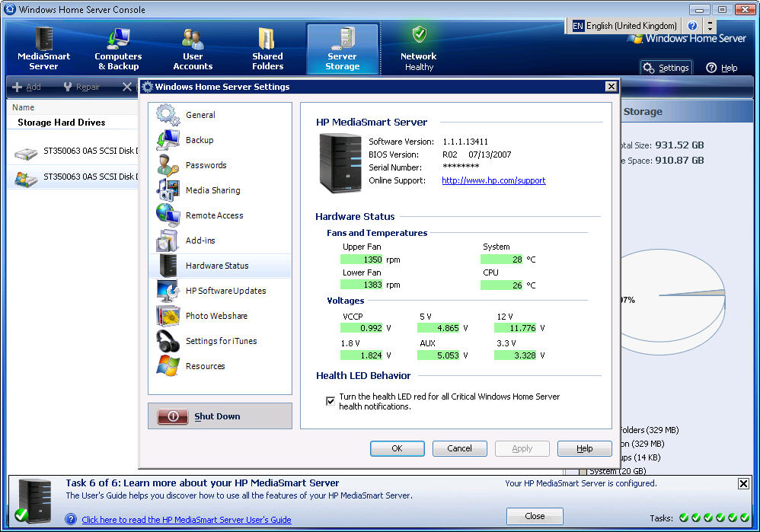
Task: Select the General settings entry
Action: tap(220, 115)
